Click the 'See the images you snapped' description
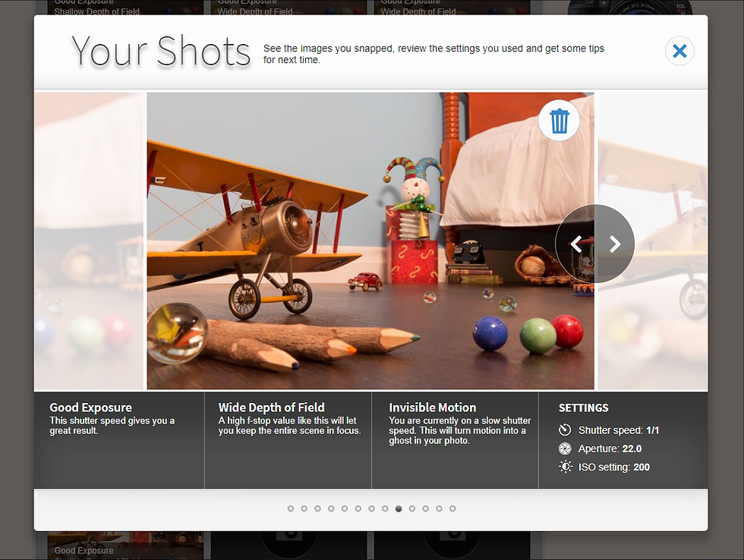 pyautogui.click(x=433, y=54)
